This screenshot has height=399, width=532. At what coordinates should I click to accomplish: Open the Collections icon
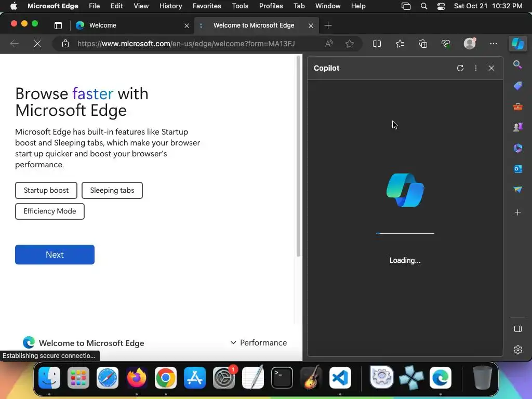tap(423, 44)
